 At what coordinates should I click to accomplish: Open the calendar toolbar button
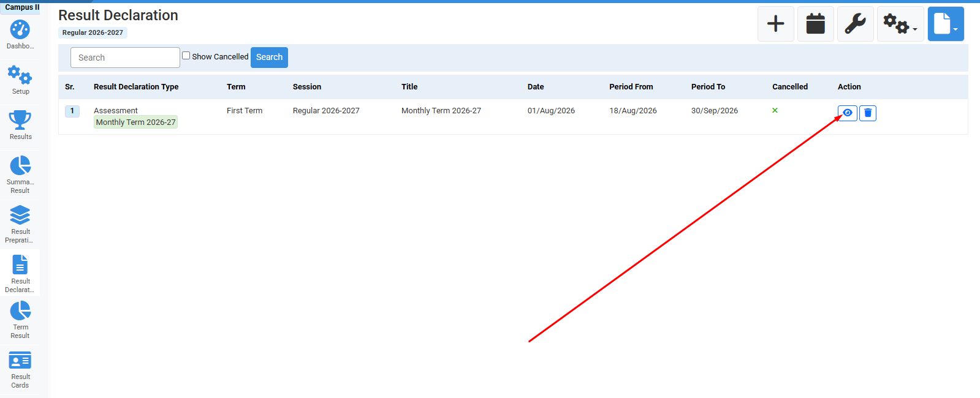point(816,24)
